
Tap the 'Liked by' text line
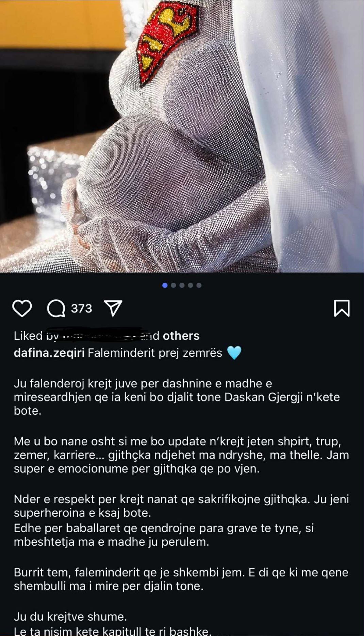coord(106,336)
